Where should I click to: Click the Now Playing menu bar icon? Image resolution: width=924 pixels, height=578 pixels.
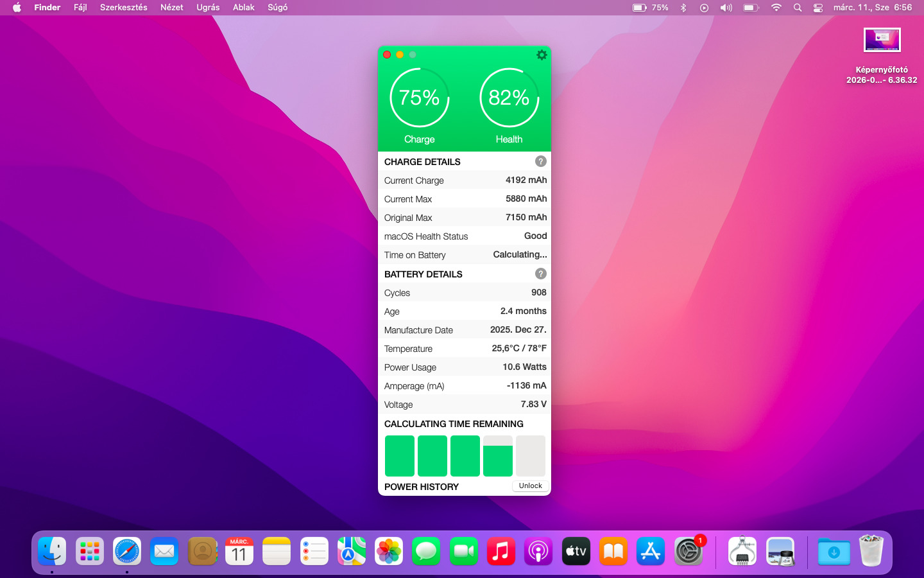[704, 8]
